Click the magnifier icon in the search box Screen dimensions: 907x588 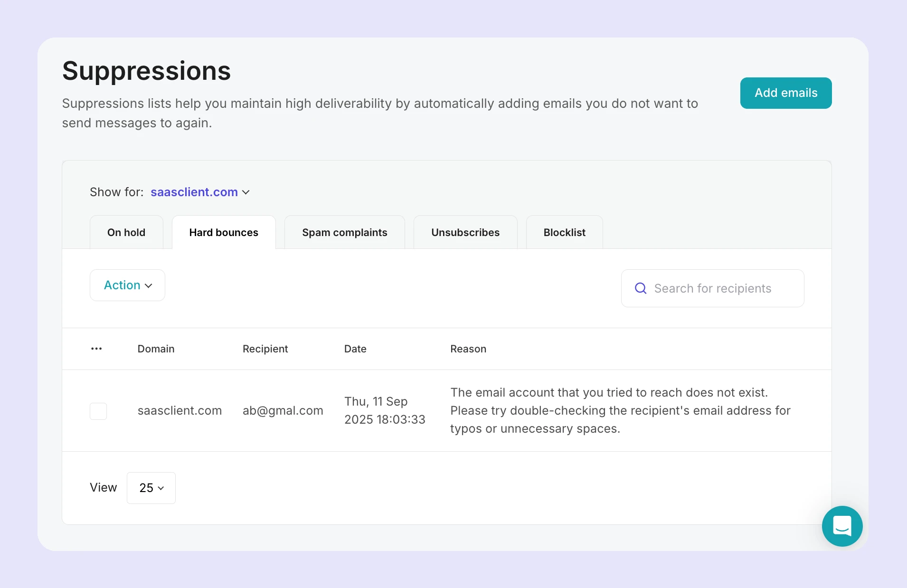point(640,288)
